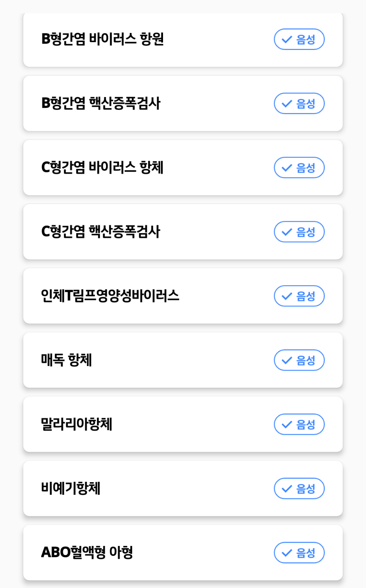Viewport: 366px width, 588px height.
Task: Click checkmark icon for 매독 항체
Action: [287, 360]
